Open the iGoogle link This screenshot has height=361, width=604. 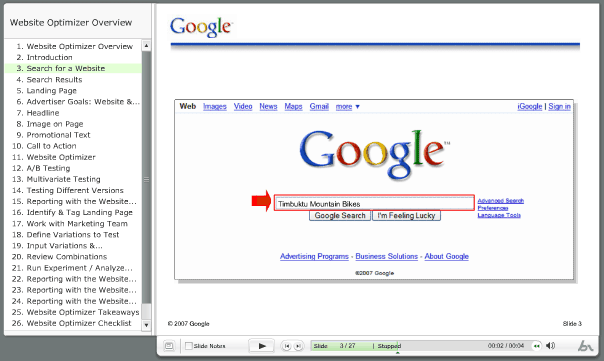point(530,106)
